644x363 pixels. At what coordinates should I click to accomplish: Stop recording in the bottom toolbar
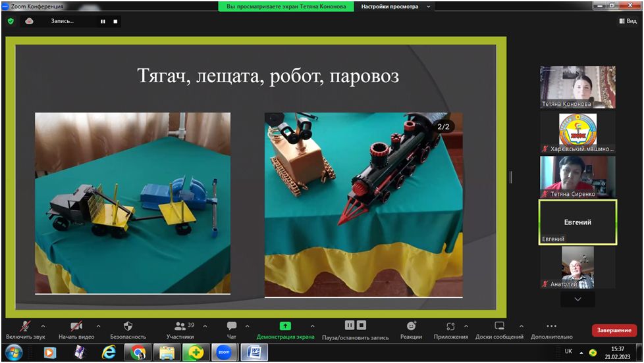(361, 326)
